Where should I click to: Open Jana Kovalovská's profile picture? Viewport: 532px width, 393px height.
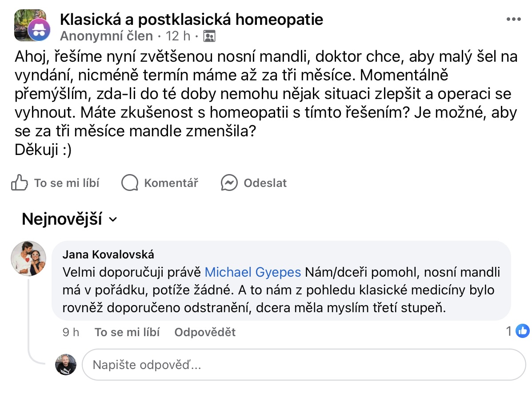pos(28,259)
